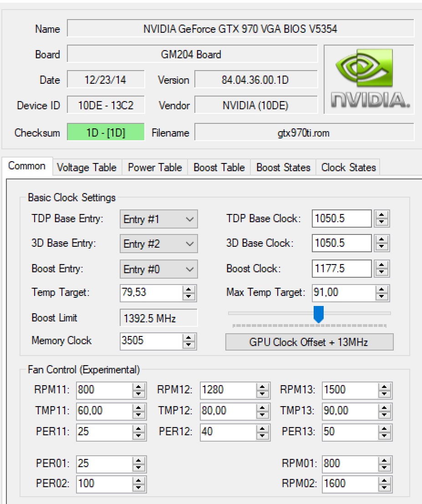The height and width of the screenshot is (504, 422).
Task: Select the Boost Table tab
Action: pyautogui.click(x=219, y=167)
